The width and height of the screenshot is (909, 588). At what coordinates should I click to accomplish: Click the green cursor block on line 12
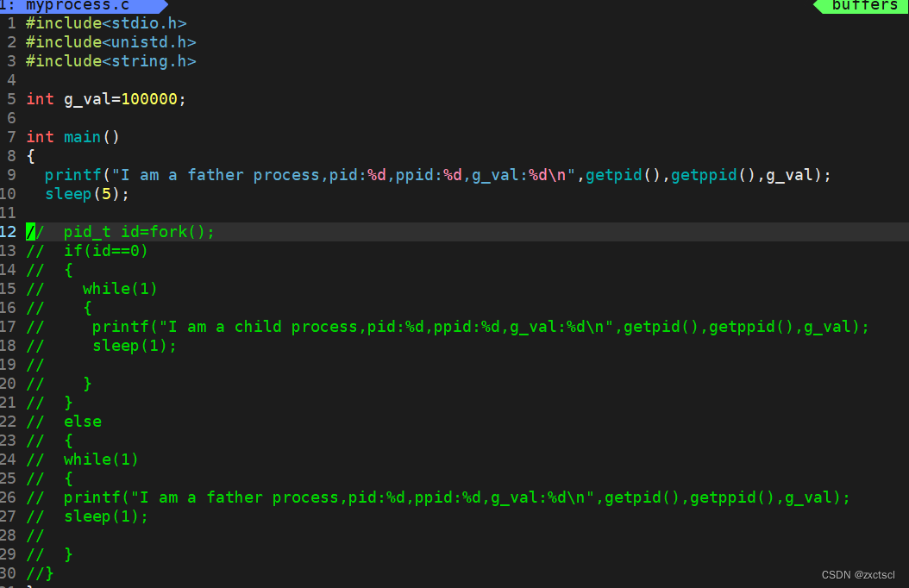click(30, 232)
